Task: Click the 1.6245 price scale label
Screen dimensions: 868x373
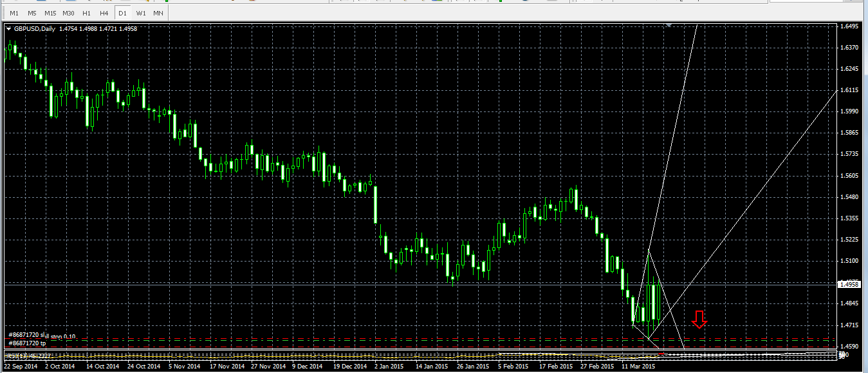Action: pyautogui.click(x=849, y=69)
